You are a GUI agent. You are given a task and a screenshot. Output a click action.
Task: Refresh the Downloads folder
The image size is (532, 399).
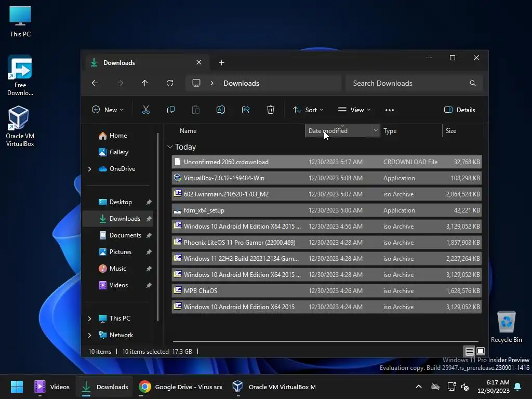tap(170, 83)
